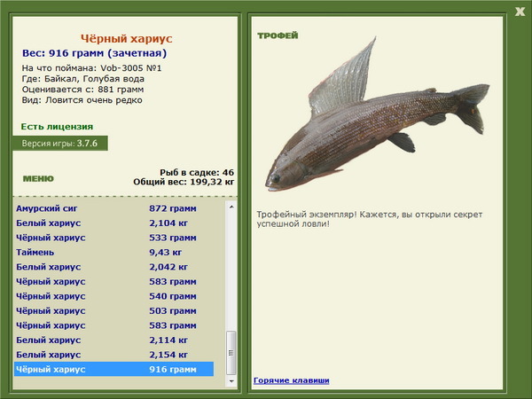This screenshot has height=399, width=532.
Task: Click the Версия игры: 3.7.6 badge
Action: (x=60, y=143)
